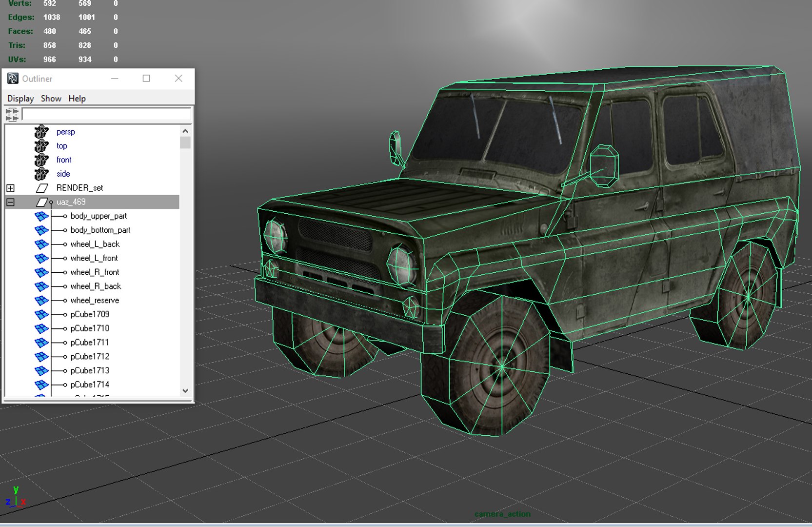This screenshot has height=527, width=812.
Task: Click the RENDER_set group icon
Action: 42,188
